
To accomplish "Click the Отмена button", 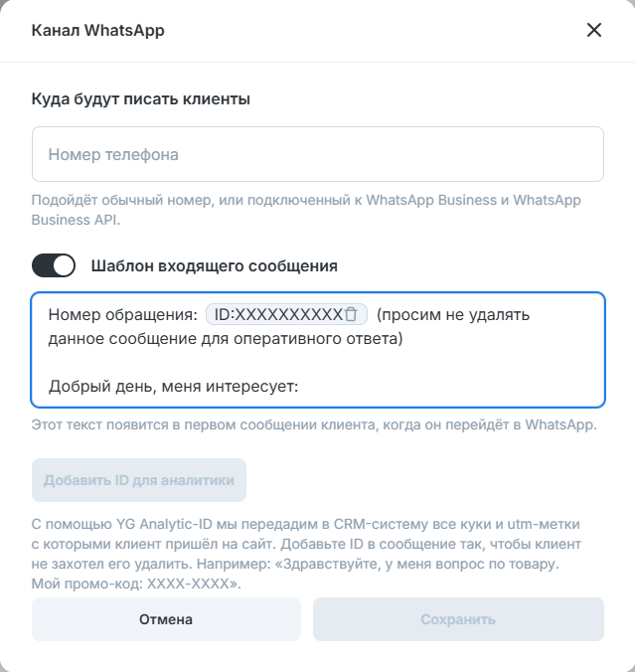I will [x=166, y=619].
